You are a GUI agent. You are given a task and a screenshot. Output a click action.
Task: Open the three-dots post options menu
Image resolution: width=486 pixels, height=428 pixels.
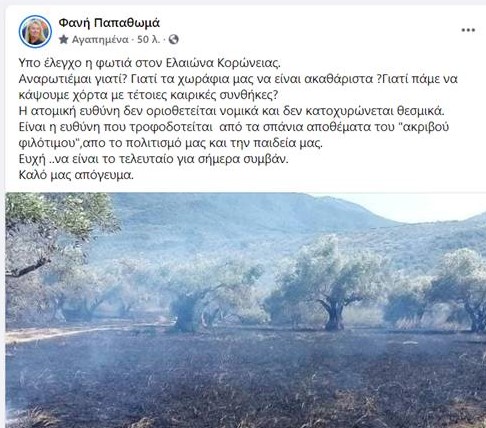468,30
